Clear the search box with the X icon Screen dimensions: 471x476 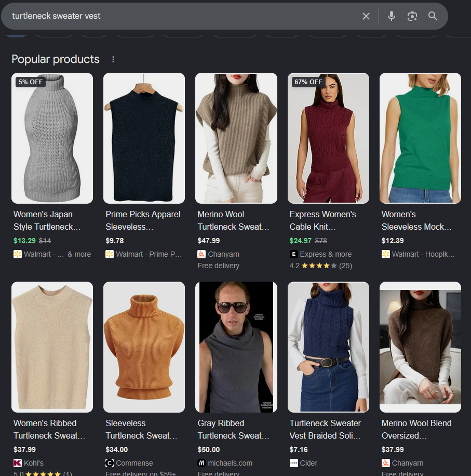coord(366,16)
